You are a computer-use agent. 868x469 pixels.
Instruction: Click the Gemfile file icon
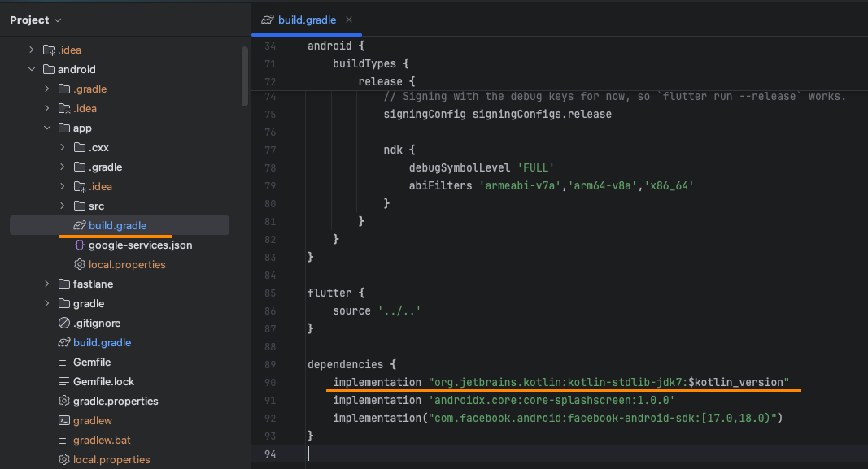pyautogui.click(x=63, y=362)
